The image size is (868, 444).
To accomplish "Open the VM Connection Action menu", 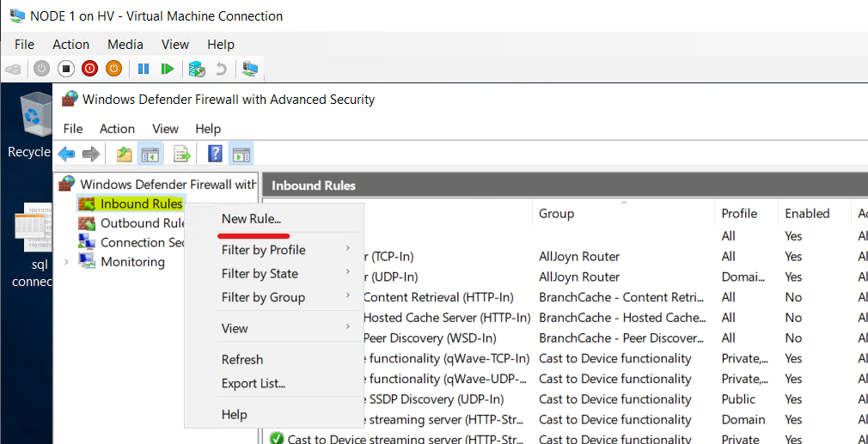I will click(x=70, y=45).
